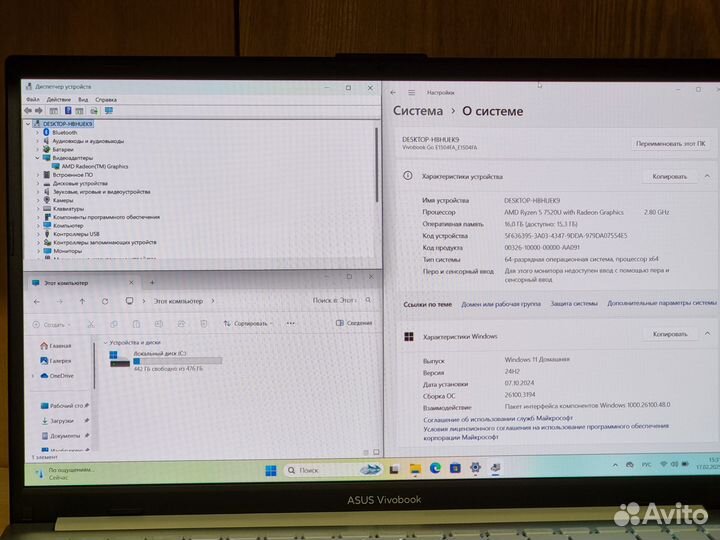Select Локальный диск (C:) drive
The image size is (720, 540).
pyautogui.click(x=165, y=360)
